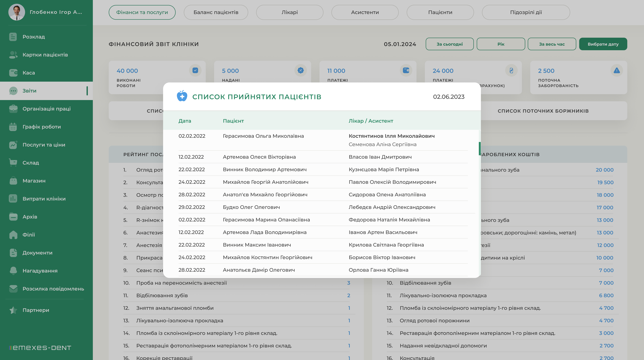Click the checkmark icon on Виконані роботи card
Screen dimensions: 644x360
click(195, 71)
